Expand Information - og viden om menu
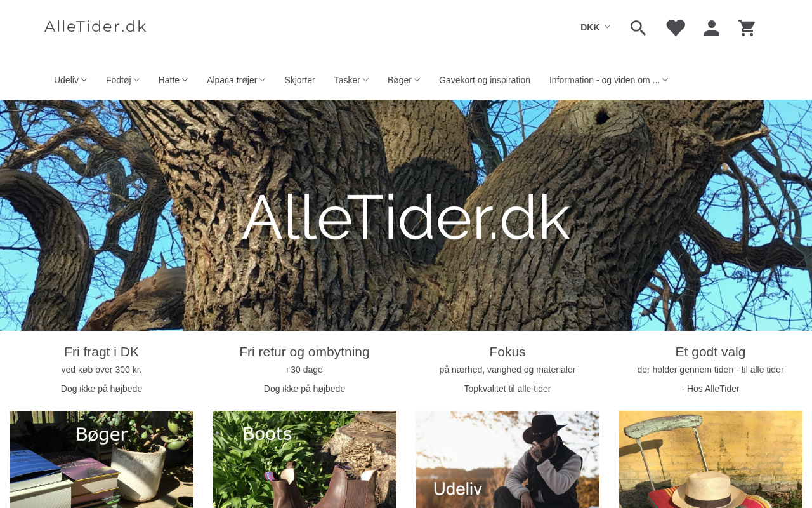This screenshot has width=812, height=508. (608, 80)
